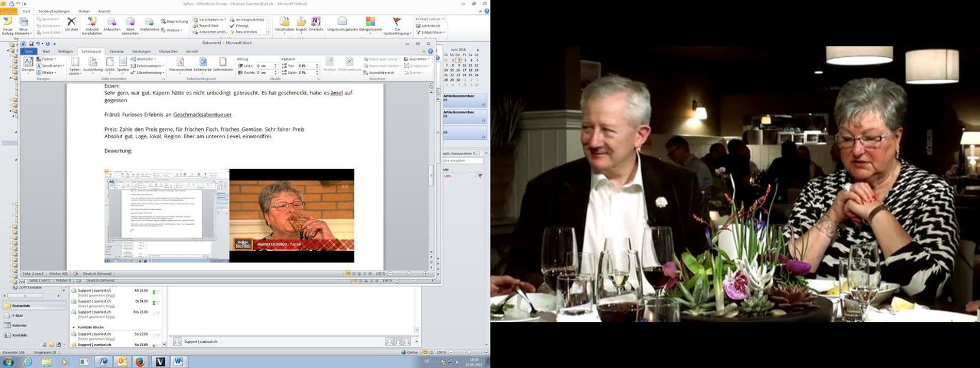Click Auswahlbereich in Word's Anordnen group
This screenshot has height=368, width=980.
point(378,73)
